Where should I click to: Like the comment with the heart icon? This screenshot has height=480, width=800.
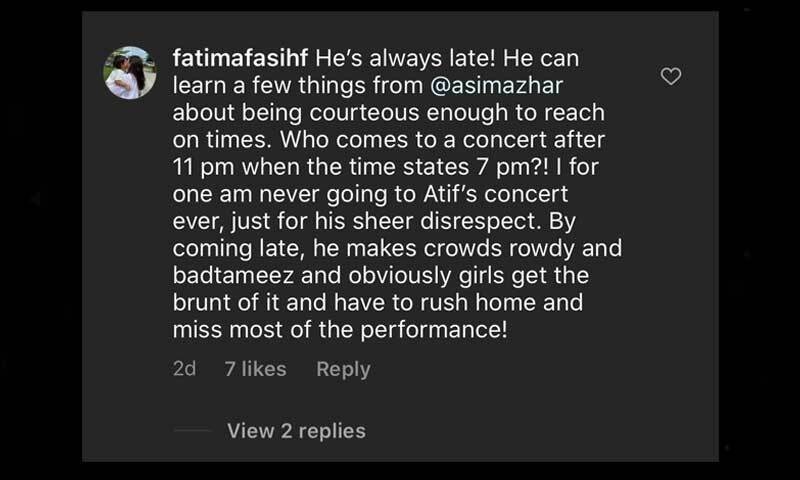point(672,76)
